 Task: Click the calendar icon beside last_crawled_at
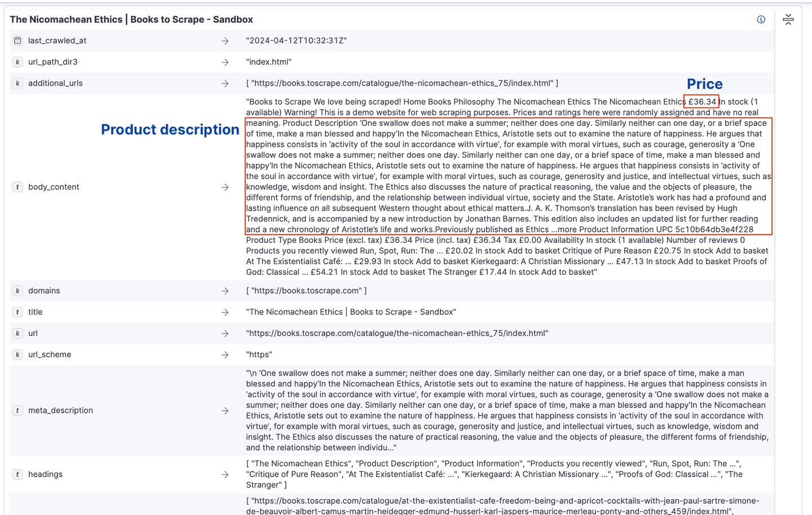click(x=17, y=40)
